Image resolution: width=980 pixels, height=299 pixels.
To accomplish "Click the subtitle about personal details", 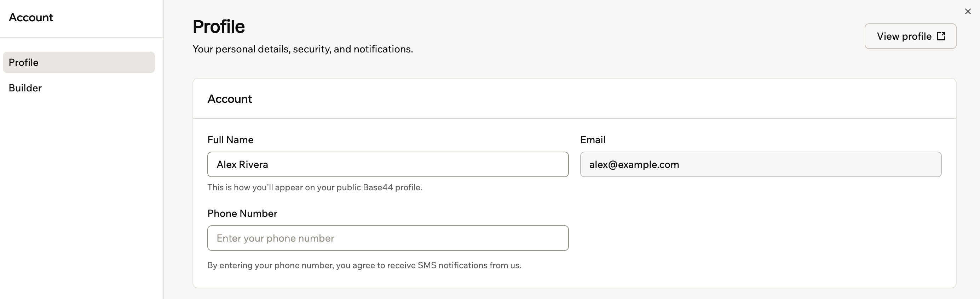I will [x=303, y=49].
